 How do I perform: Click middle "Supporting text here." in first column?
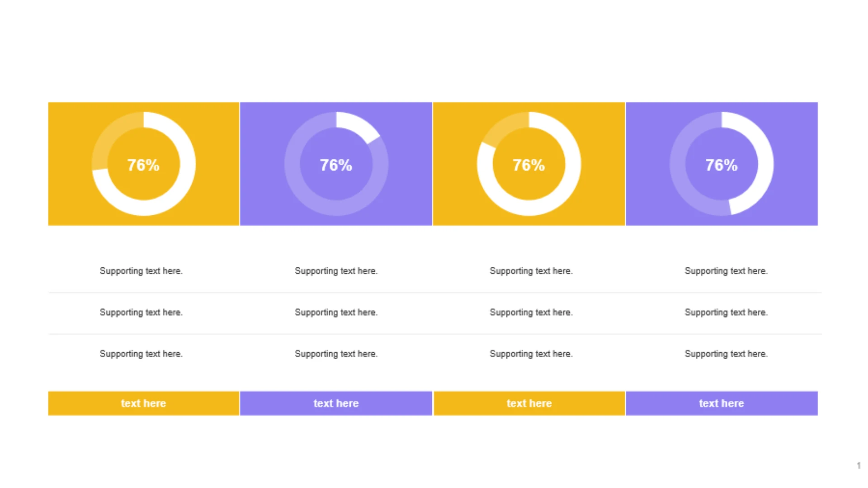pyautogui.click(x=141, y=313)
